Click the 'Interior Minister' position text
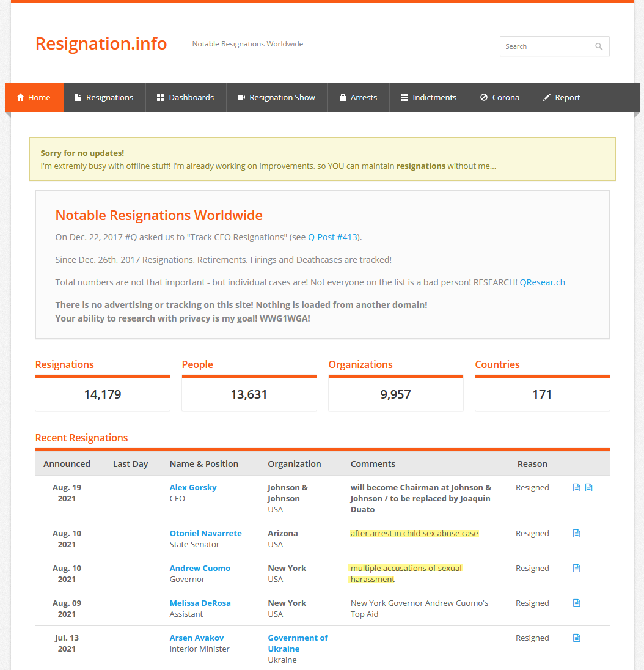The width and height of the screenshot is (644, 670). [199, 649]
